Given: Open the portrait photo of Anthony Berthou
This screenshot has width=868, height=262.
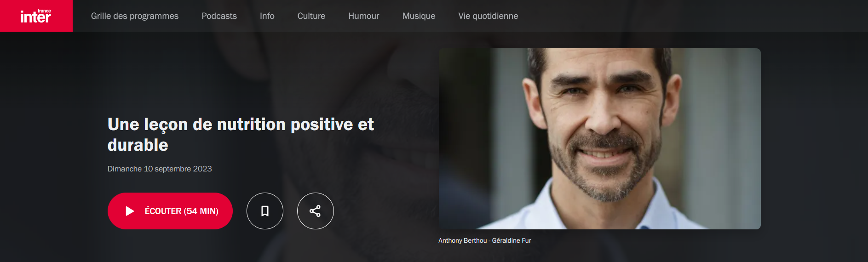Looking at the screenshot, I should 599,139.
